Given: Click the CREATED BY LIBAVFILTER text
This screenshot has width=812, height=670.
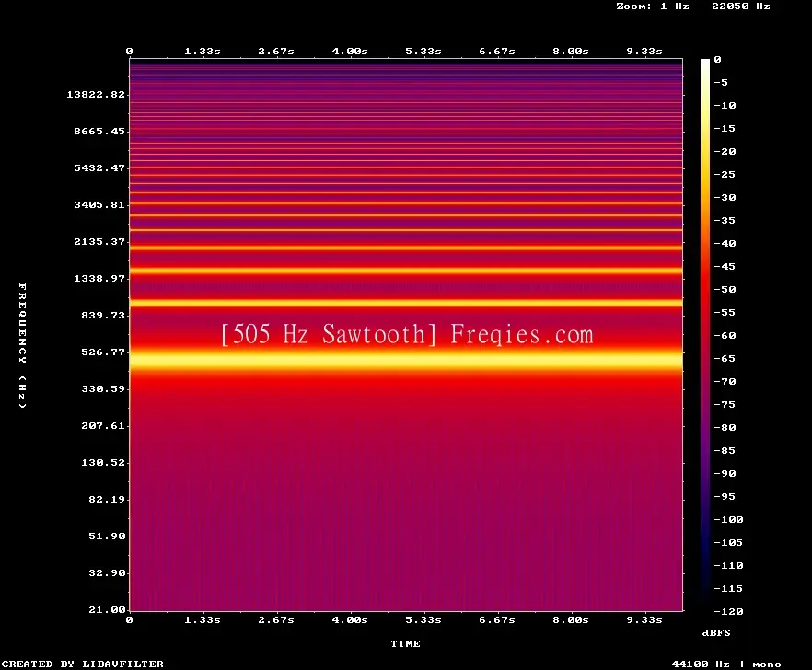Looking at the screenshot, I should [82, 664].
